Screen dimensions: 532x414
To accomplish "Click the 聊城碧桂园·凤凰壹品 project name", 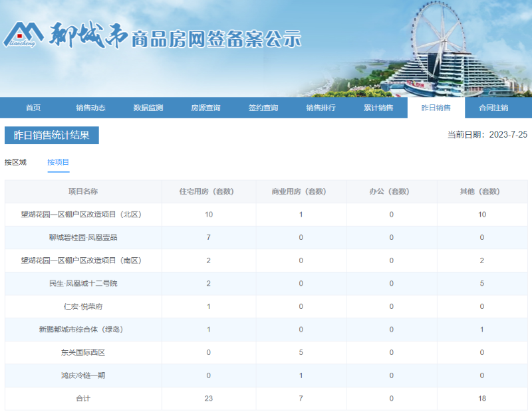I will click(x=82, y=238).
